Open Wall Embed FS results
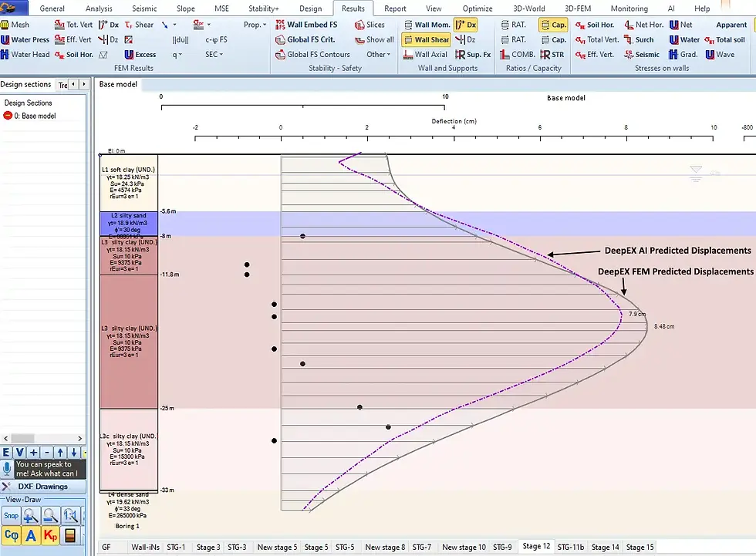 [x=307, y=25]
